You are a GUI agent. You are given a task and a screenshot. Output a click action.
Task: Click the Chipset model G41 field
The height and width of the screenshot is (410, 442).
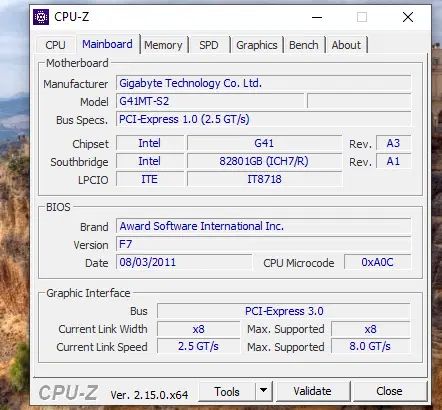(x=264, y=143)
